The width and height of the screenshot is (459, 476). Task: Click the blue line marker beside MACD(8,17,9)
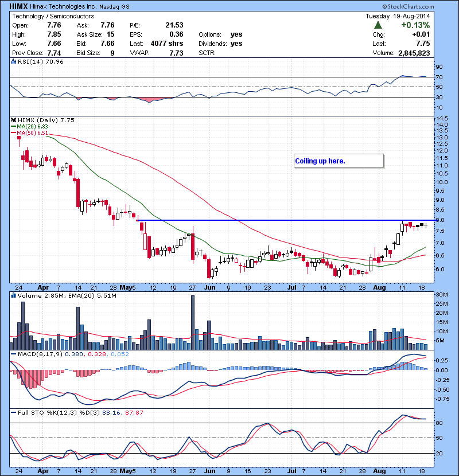click(x=13, y=354)
